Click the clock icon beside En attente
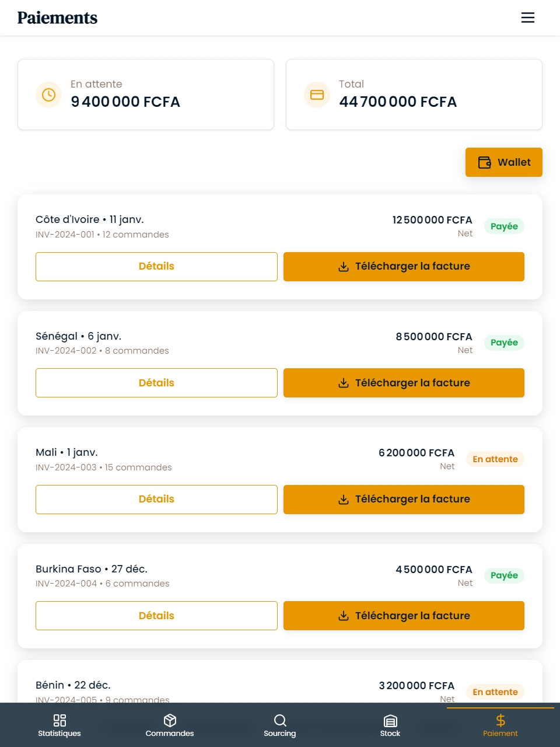The width and height of the screenshot is (560, 747). pos(48,95)
